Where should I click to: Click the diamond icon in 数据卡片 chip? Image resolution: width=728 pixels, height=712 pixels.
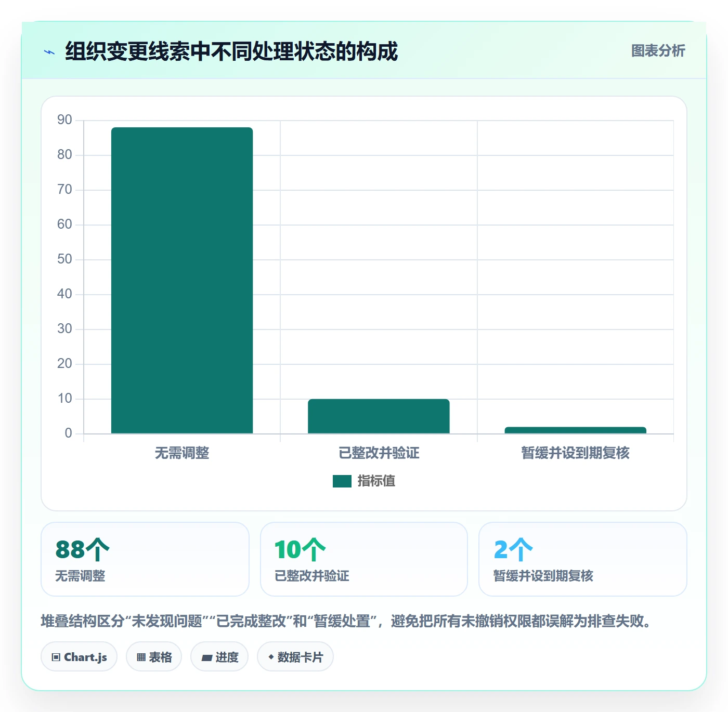[x=271, y=657]
